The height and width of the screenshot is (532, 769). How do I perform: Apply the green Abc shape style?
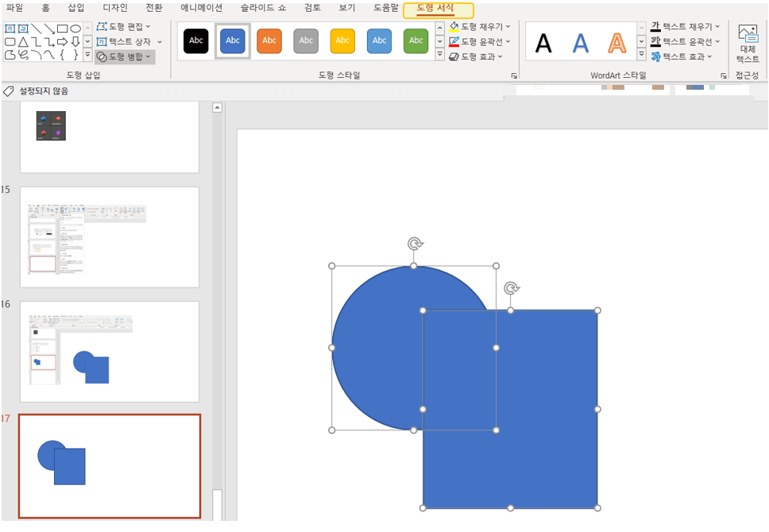[416, 40]
